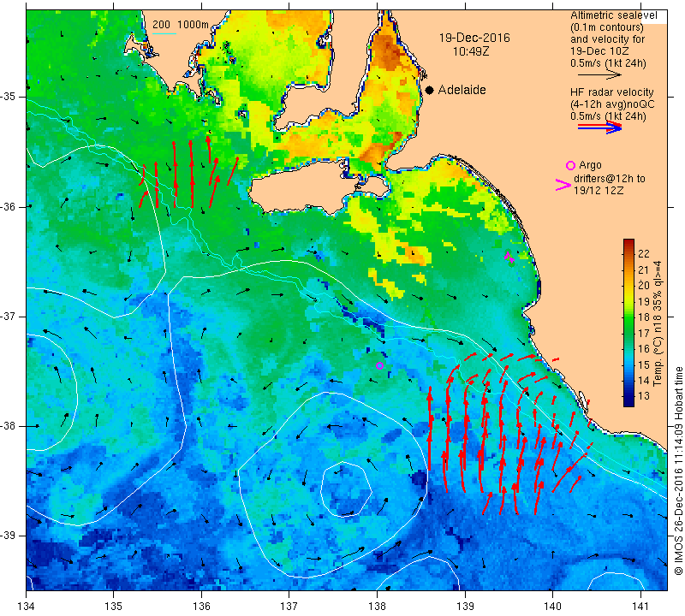Screen dimensions: 685x616
Task: Click the colorbar value 22
Action: tap(644, 253)
